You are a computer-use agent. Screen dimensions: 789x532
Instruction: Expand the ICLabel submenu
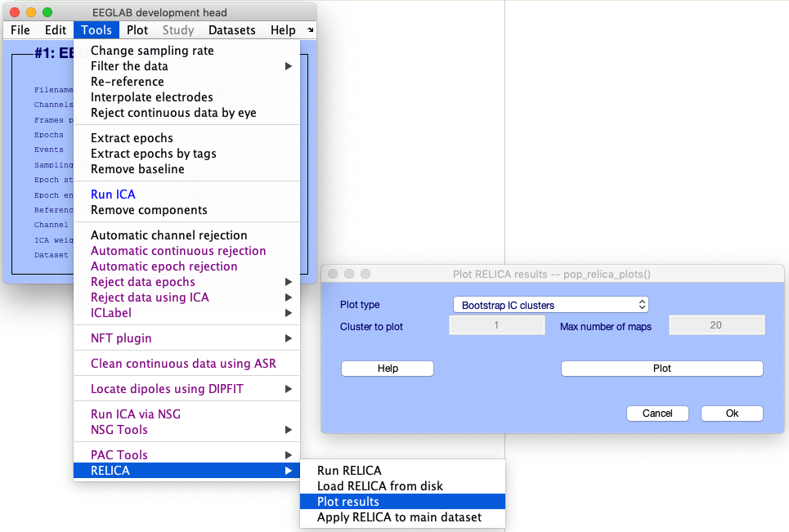111,313
